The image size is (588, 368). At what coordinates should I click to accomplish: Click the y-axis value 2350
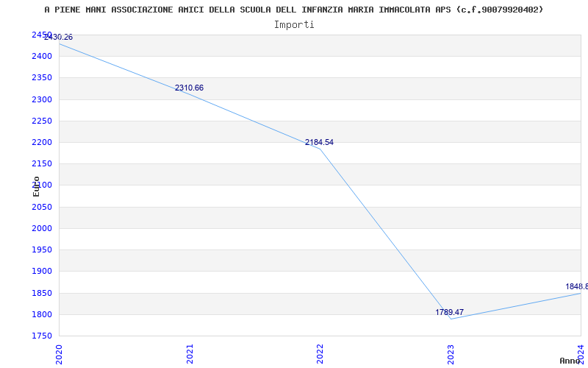coord(42,78)
